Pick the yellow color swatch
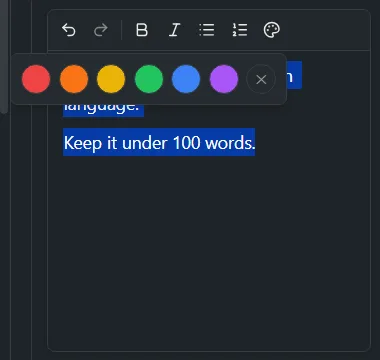 [111, 79]
